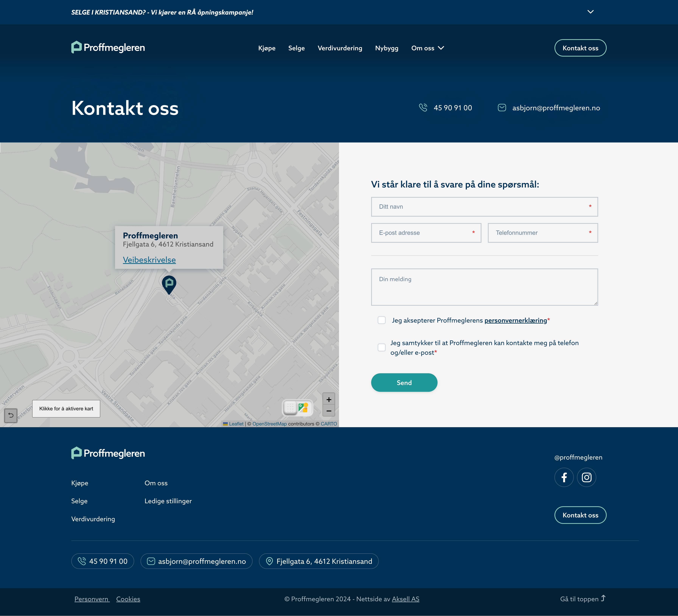The height and width of the screenshot is (616, 678).
Task: Open the Cookies link in bottom bar
Action: pos(128,599)
